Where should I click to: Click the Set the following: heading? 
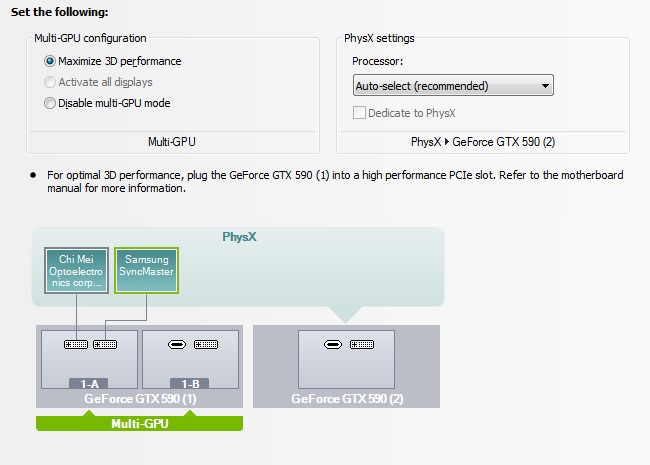click(60, 12)
